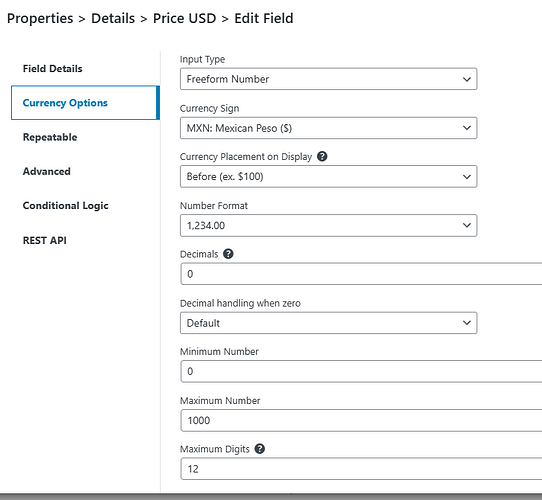Click into the Maximum Number field
542x500 pixels.
click(x=361, y=420)
